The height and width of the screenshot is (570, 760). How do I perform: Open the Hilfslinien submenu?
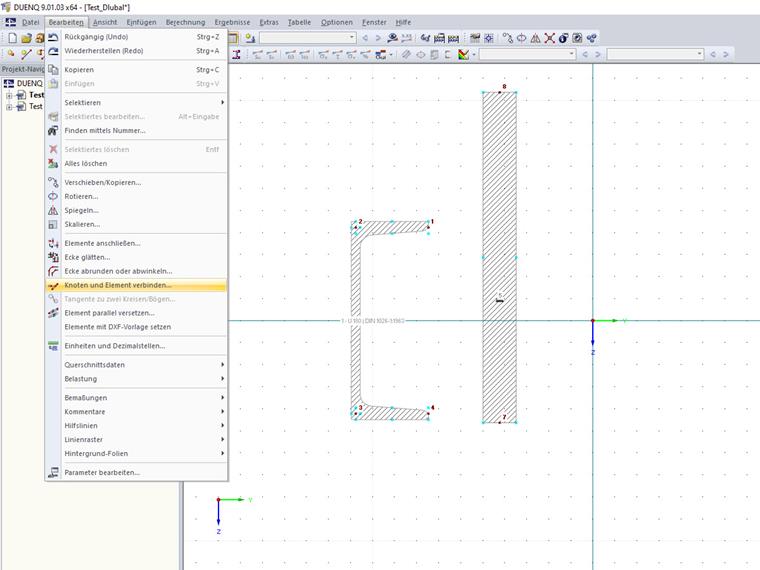point(136,426)
